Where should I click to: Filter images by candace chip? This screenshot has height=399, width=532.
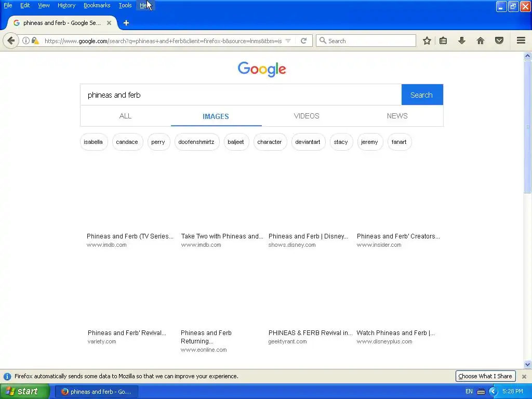[x=127, y=142]
